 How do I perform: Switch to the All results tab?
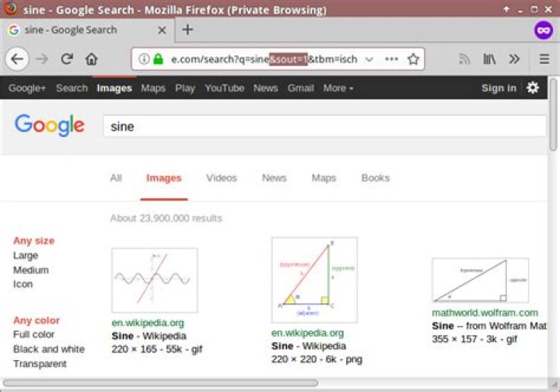click(x=116, y=178)
